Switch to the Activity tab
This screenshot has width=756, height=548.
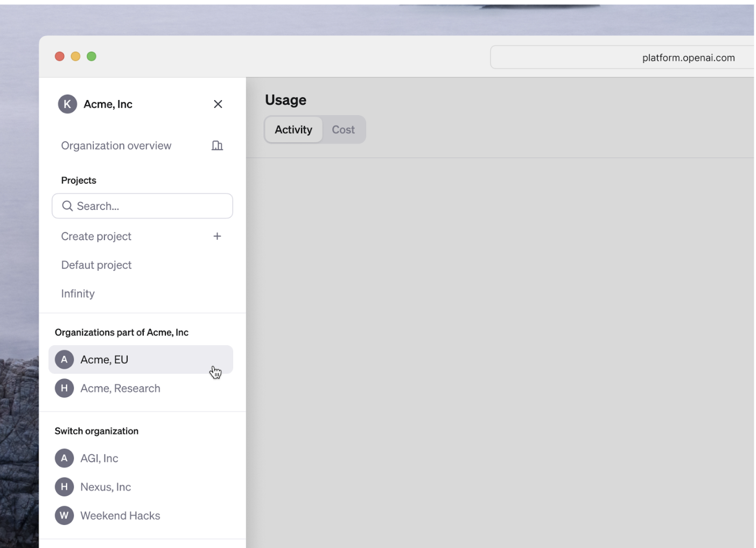(x=293, y=130)
